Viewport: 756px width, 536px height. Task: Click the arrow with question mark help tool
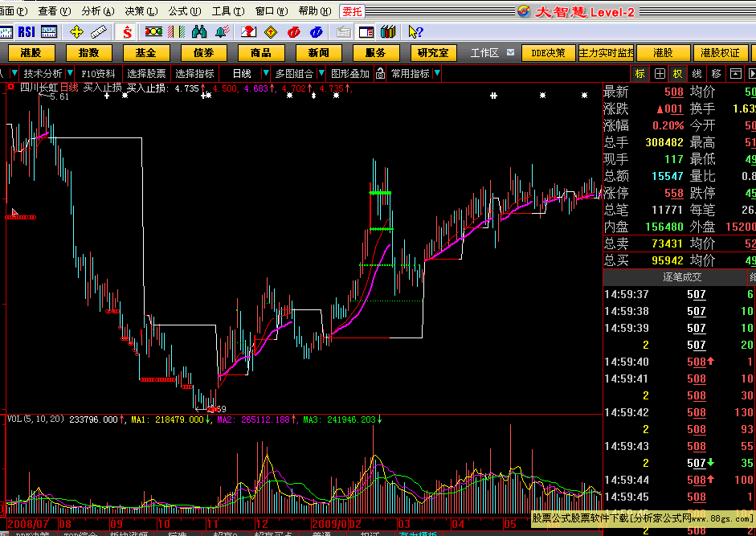coord(415,32)
